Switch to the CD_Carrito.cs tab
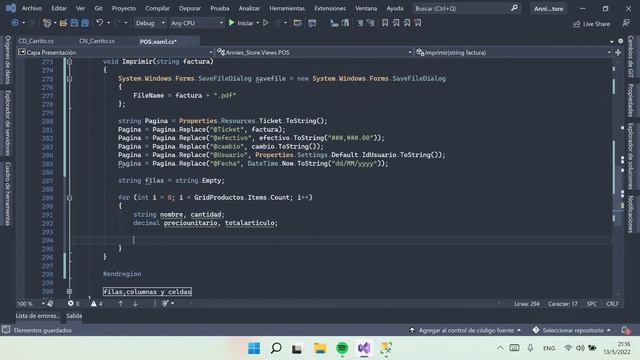Screen dimensions: 640x360 (x=36, y=41)
